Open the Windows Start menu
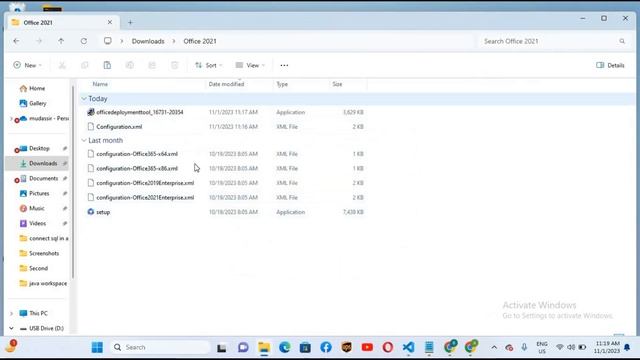This screenshot has height=360, width=640. coord(97,347)
